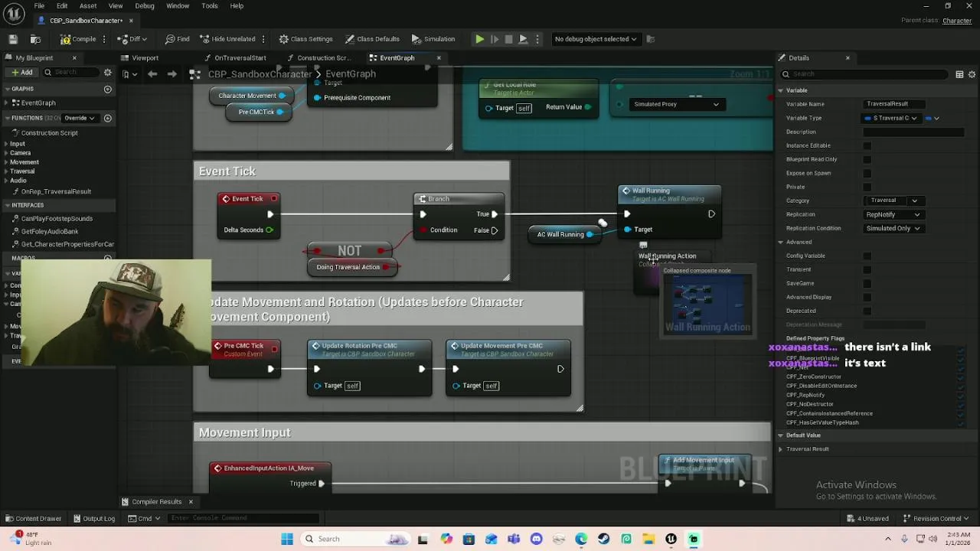Compile the blueprint
Image resolution: width=980 pixels, height=551 pixels.
point(79,39)
